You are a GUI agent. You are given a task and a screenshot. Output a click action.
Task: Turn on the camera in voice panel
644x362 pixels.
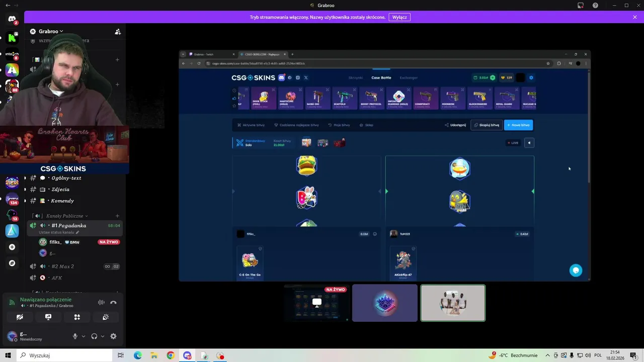(x=20, y=317)
